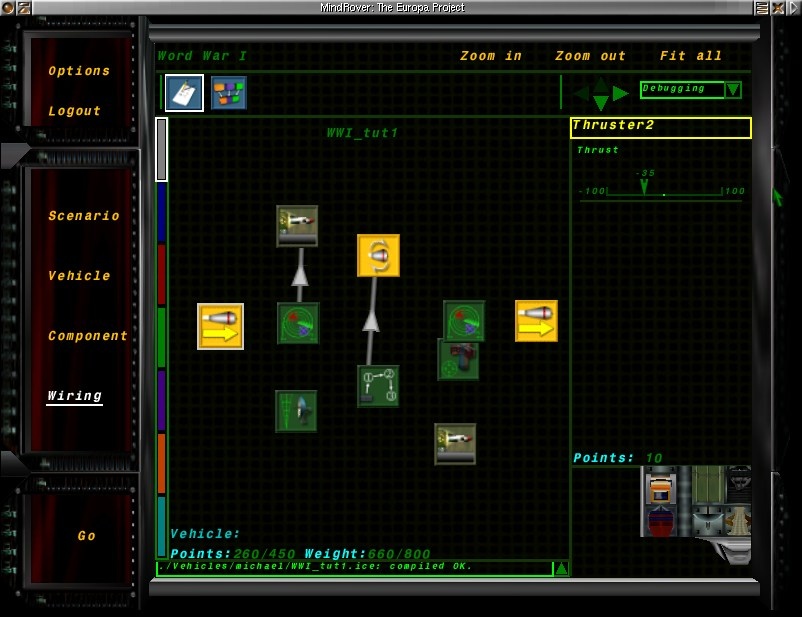Choose Logout from the side menu
The image size is (802, 617).
click(x=75, y=111)
